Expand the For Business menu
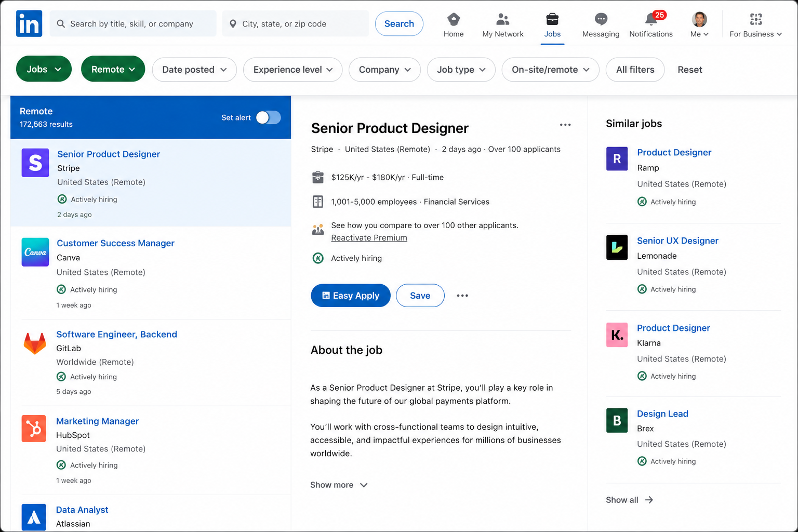This screenshot has width=798, height=532. [x=755, y=25]
